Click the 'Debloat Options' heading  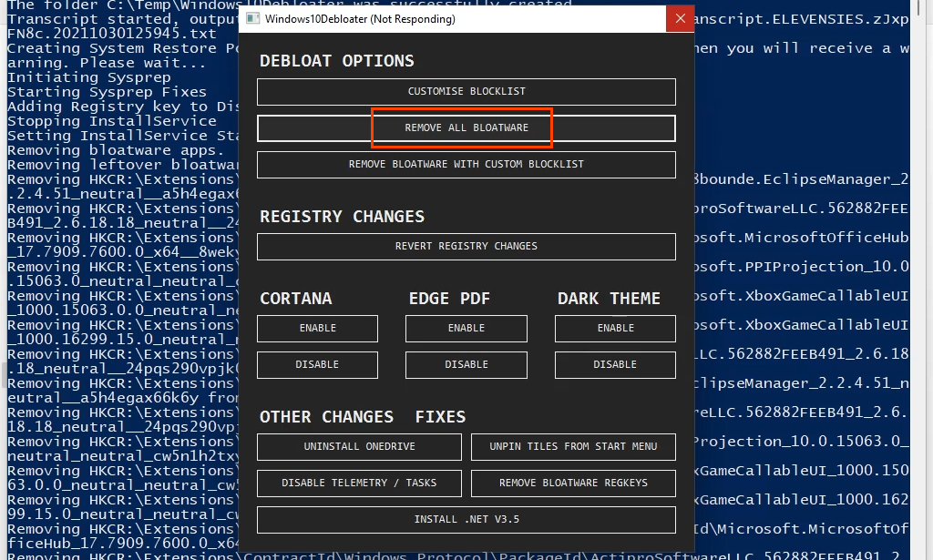click(x=337, y=61)
